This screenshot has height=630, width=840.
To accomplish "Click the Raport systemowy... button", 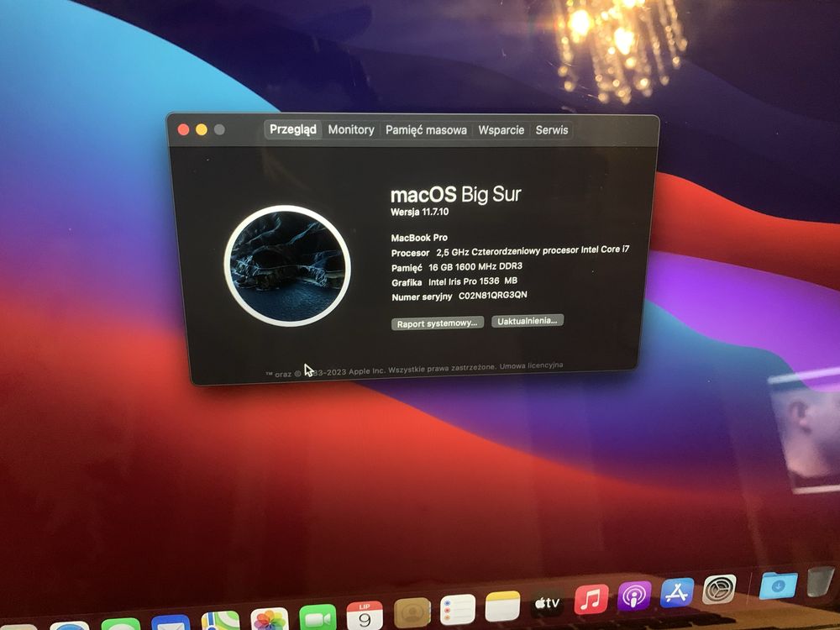I will point(437,323).
